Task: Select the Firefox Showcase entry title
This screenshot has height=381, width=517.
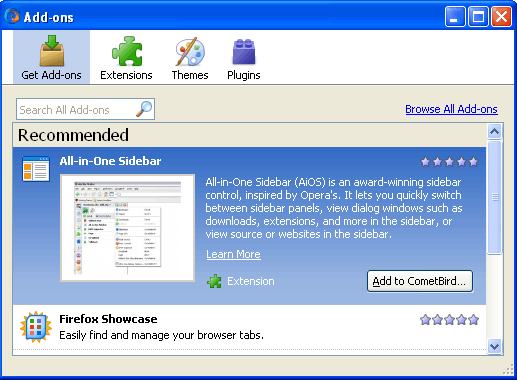Action: tap(108, 319)
